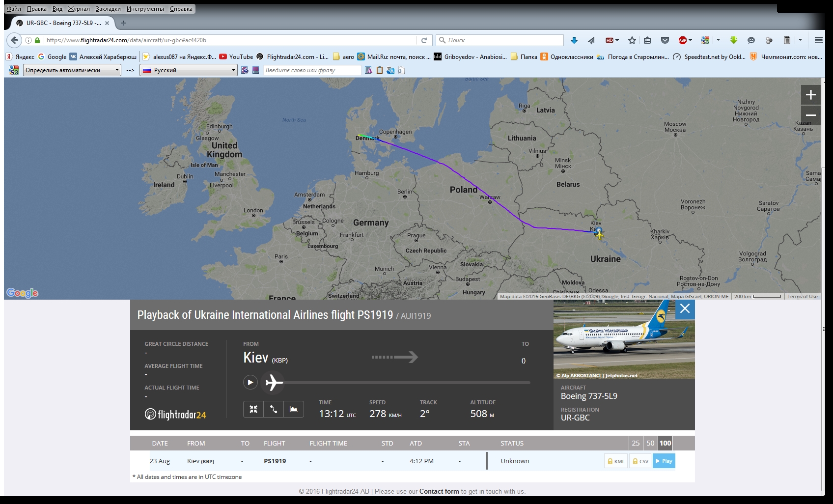Close the UR-GBC browser tab
This screenshot has height=504, width=833.
107,23
